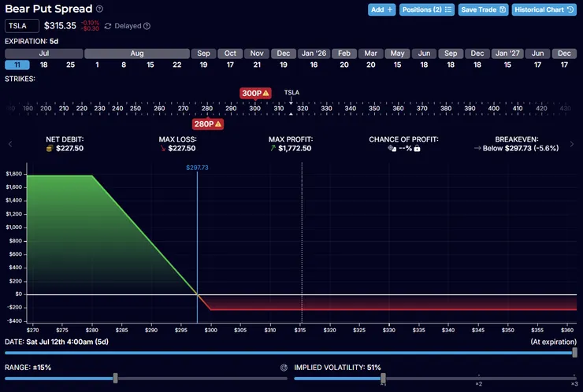Select the Mar expiration month
Viewport: 583px width, 392px height.
(x=371, y=54)
